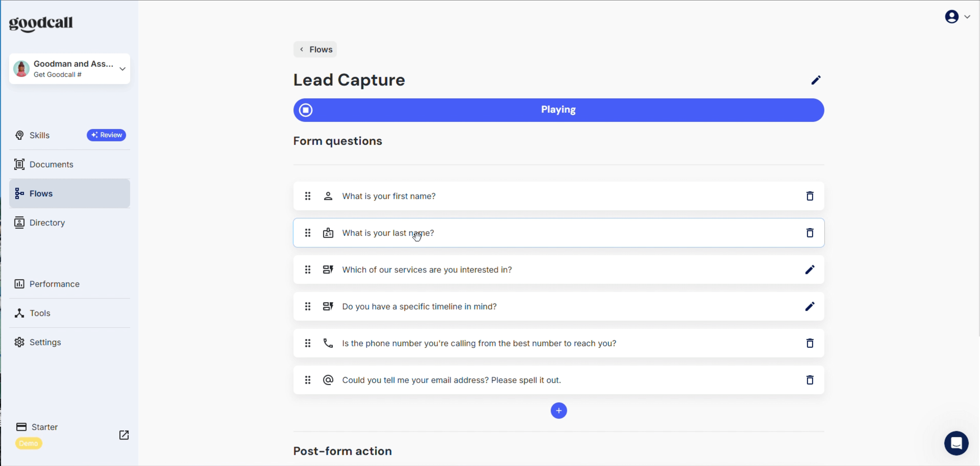Image resolution: width=980 pixels, height=466 pixels.
Task: Go back to Flows breadcrumb
Action: coord(315,50)
